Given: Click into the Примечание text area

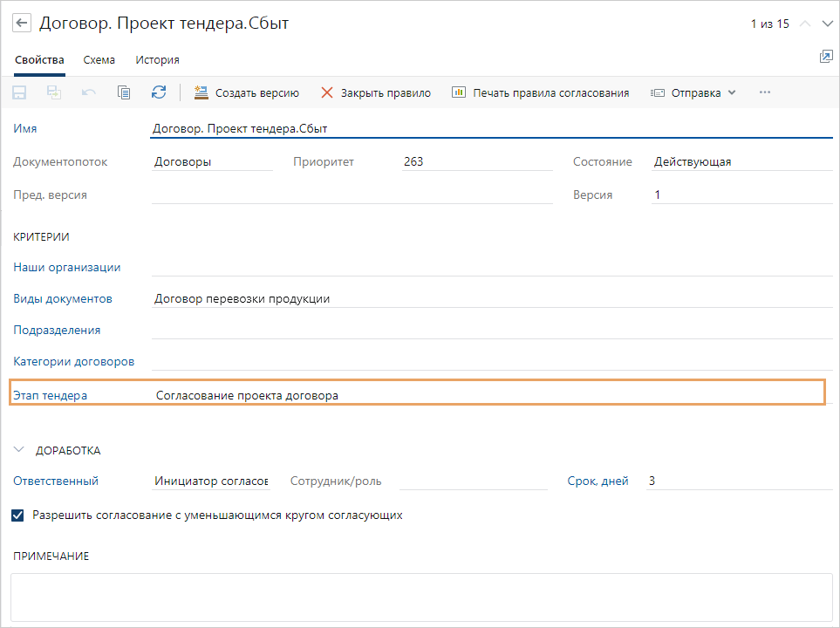Looking at the screenshot, I should (x=421, y=596).
